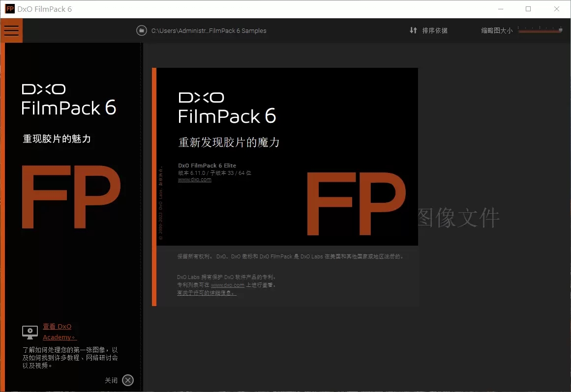Select the DxO FilmPack 6 logo on the splash card
571x392 pixels.
227,105
